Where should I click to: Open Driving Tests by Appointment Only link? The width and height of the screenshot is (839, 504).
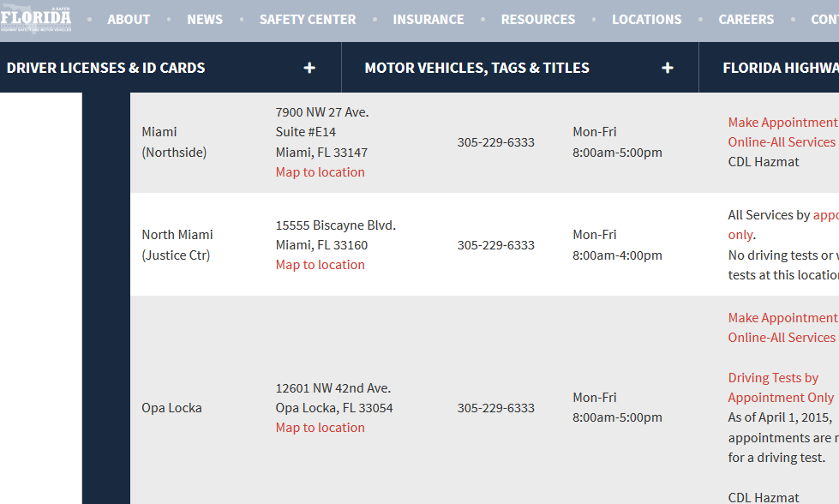tap(781, 387)
